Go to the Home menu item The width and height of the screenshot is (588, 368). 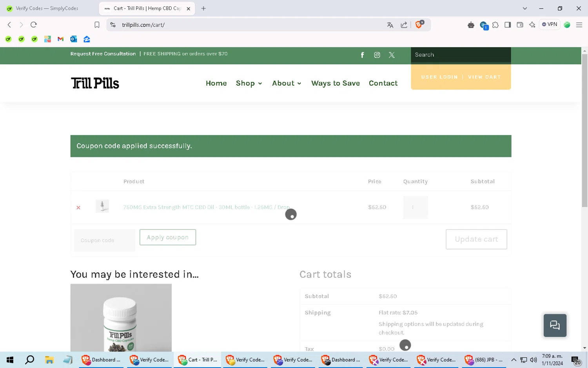pyautogui.click(x=216, y=83)
